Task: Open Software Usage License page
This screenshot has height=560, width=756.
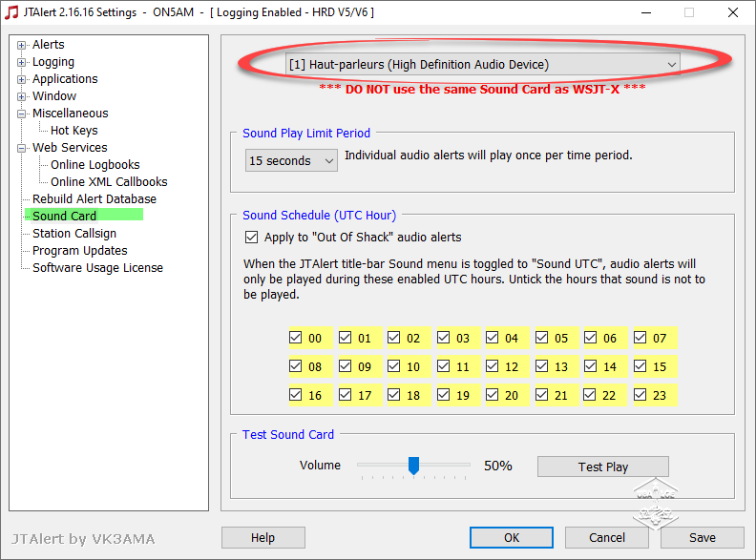Action: (98, 268)
